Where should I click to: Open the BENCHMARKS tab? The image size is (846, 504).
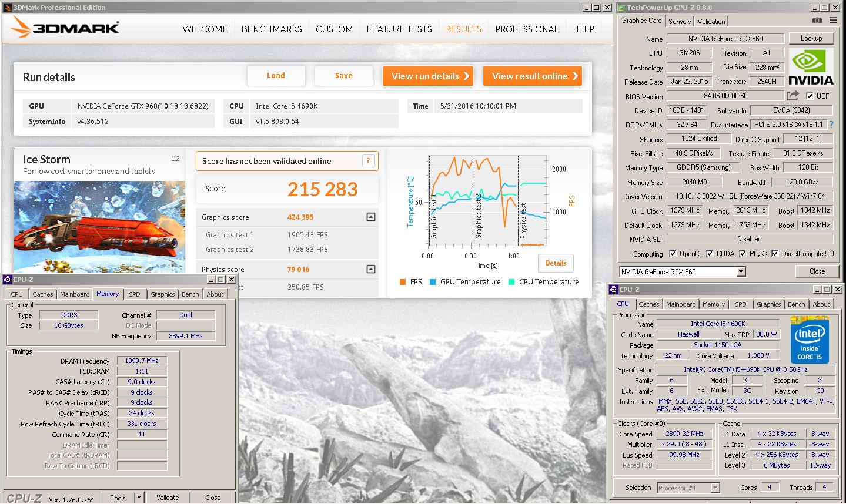(272, 29)
